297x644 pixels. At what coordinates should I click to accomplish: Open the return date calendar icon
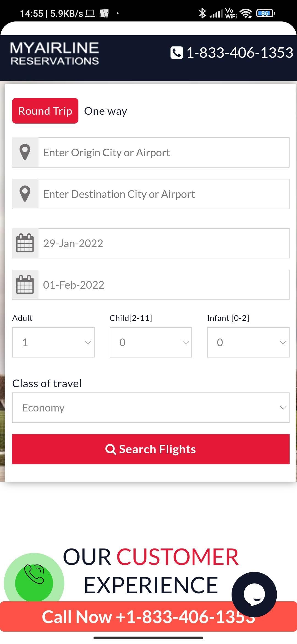(x=25, y=285)
